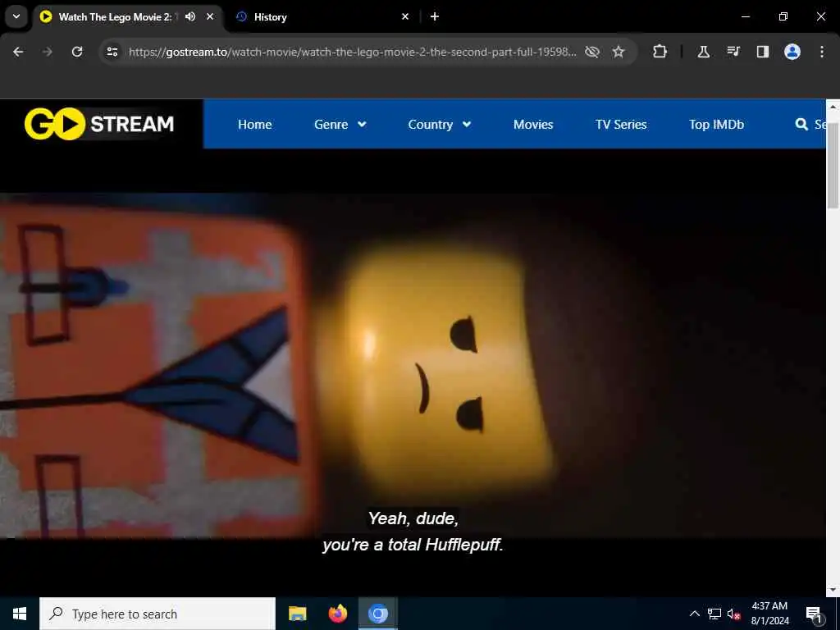Screen dimensions: 840x630
Task: Restore down the Chrome window
Action: [783, 16]
